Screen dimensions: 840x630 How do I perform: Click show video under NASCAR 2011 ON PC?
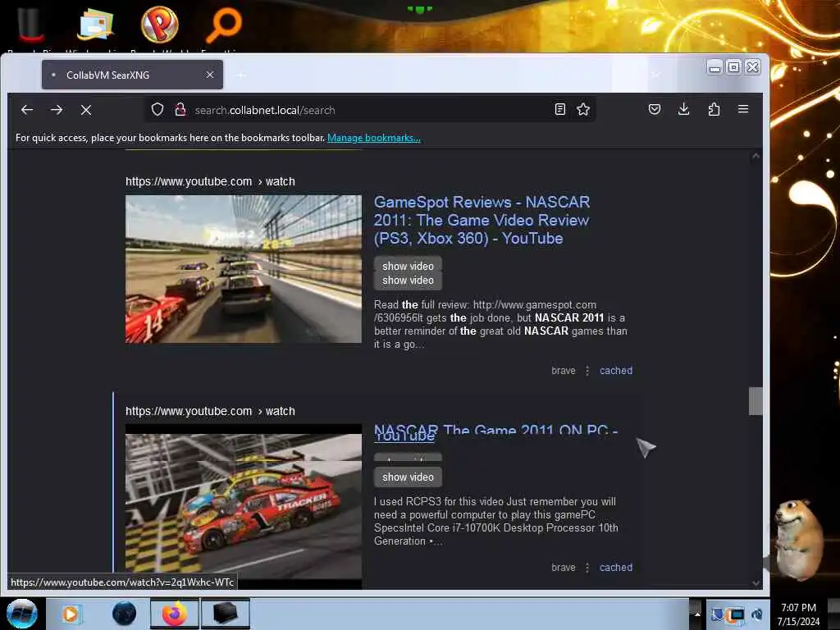pos(409,477)
